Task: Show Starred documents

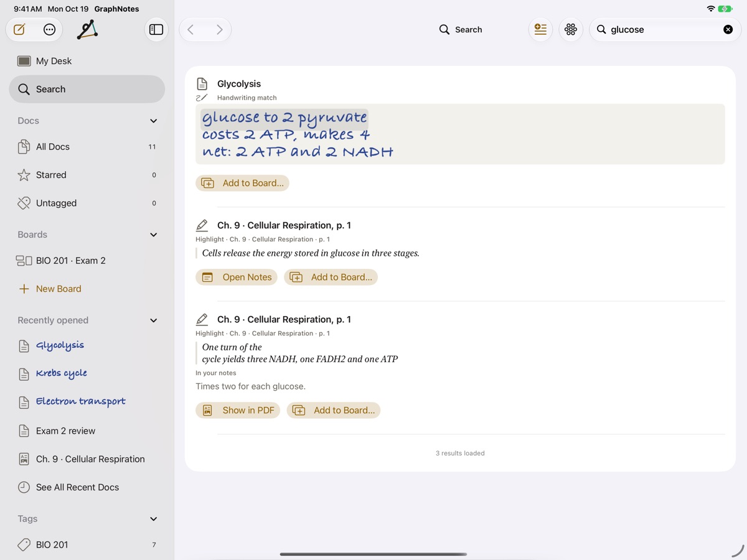Action: click(x=87, y=175)
